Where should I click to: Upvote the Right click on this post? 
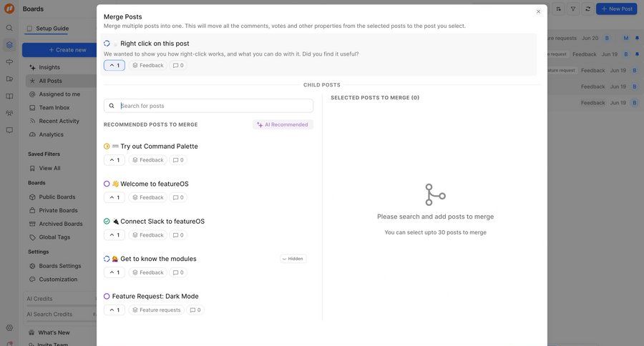114,65
